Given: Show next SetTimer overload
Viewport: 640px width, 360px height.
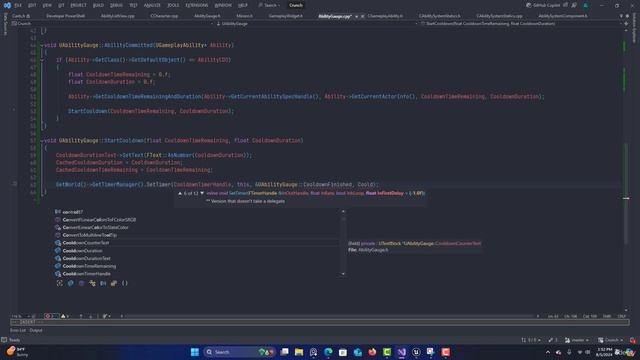Looking at the screenshot, I should pyautogui.click(x=202, y=193).
